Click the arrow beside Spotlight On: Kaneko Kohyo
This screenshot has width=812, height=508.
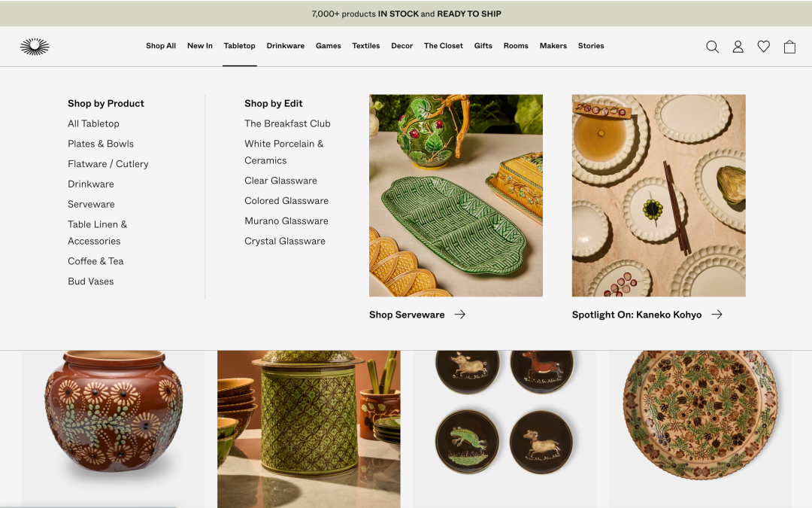717,315
